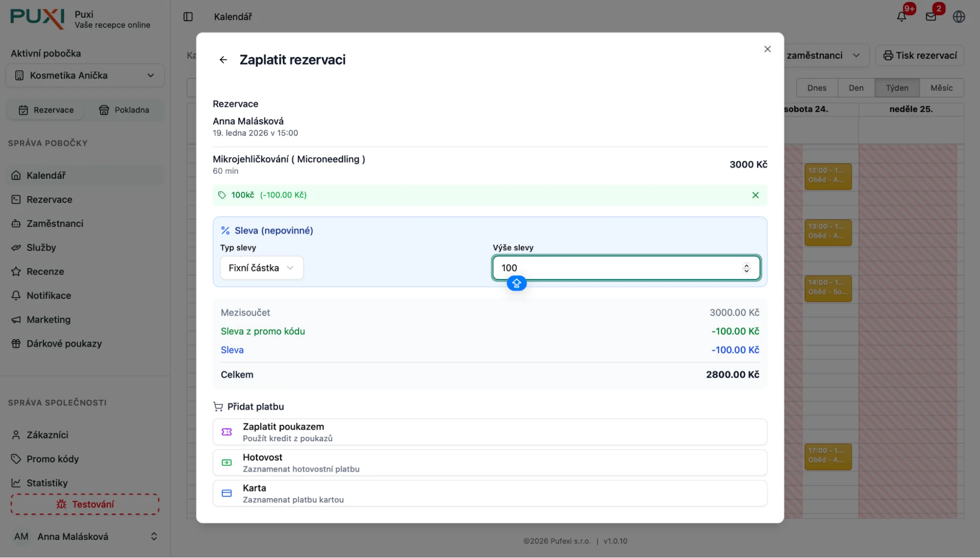The image size is (980, 558).
Task: Expand the Kosmetika Anička branch selector
Action: click(x=85, y=76)
